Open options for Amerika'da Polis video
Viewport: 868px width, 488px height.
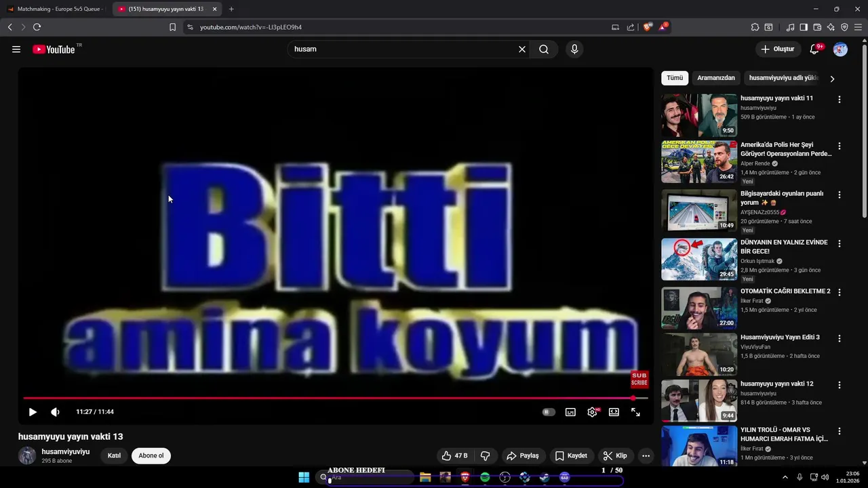point(840,146)
